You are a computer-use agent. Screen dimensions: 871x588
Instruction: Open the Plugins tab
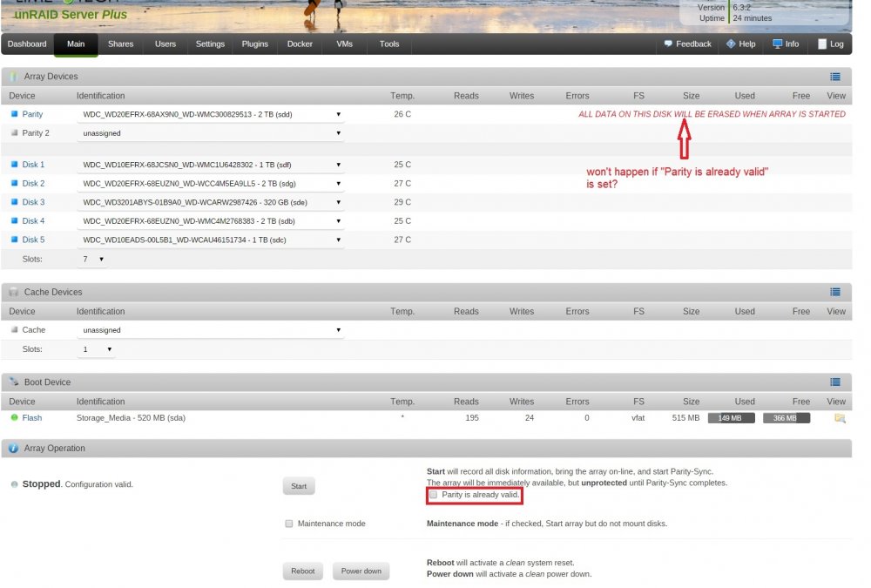click(255, 44)
